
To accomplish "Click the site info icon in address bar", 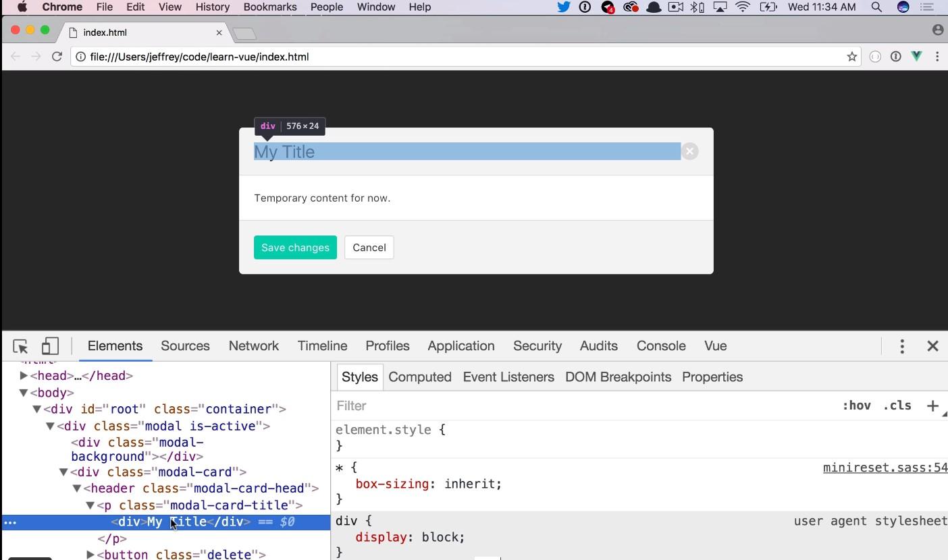I will (x=80, y=57).
